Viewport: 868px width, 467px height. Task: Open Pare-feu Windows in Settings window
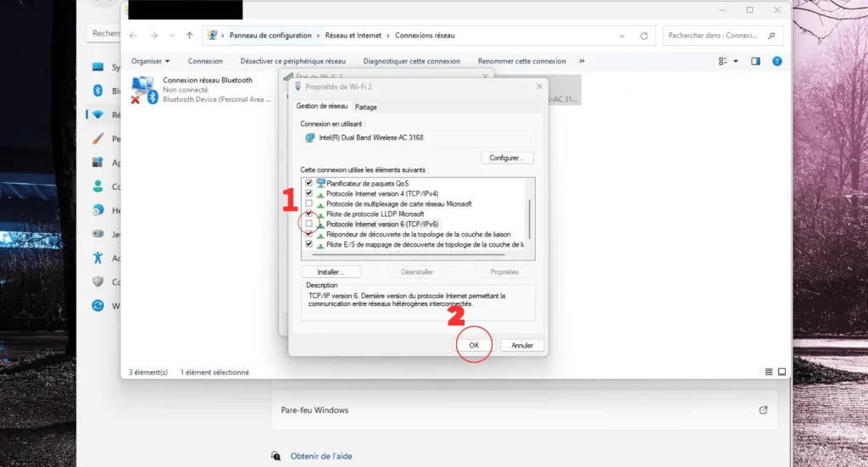524,410
